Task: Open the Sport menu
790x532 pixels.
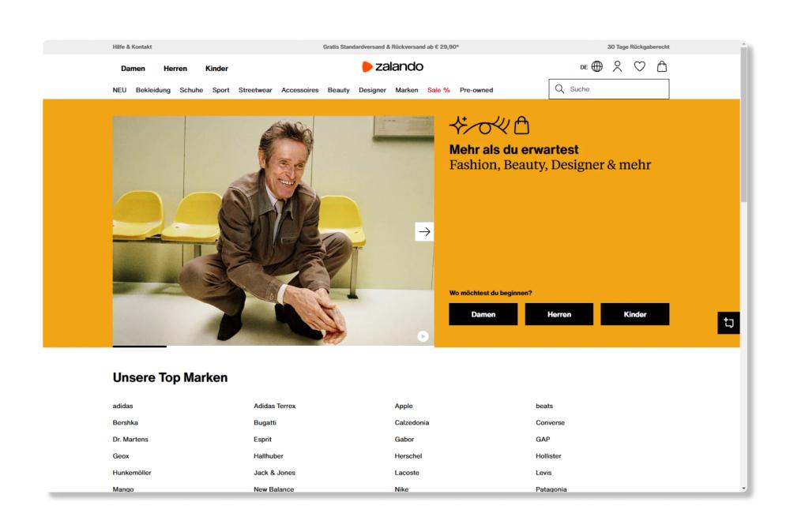Action: [x=220, y=90]
